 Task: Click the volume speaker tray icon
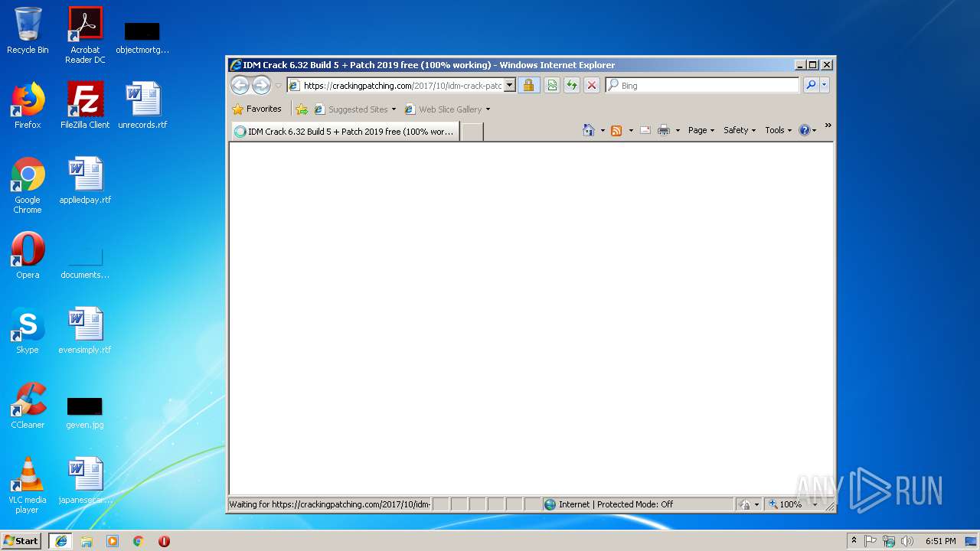[x=907, y=541]
